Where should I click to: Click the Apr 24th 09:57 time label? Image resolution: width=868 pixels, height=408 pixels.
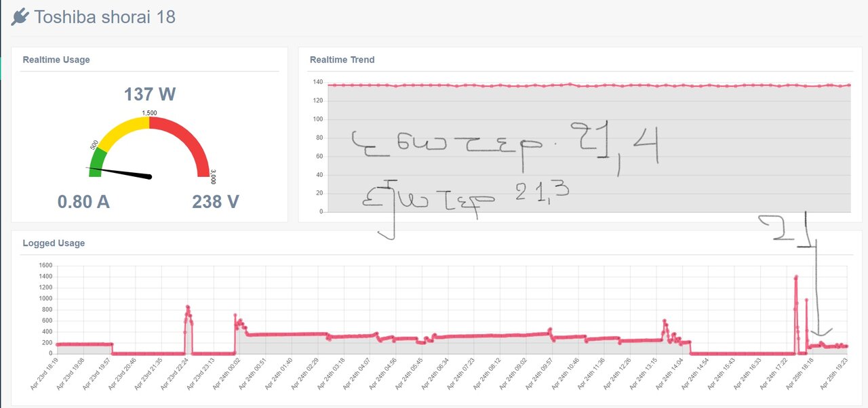540,373
